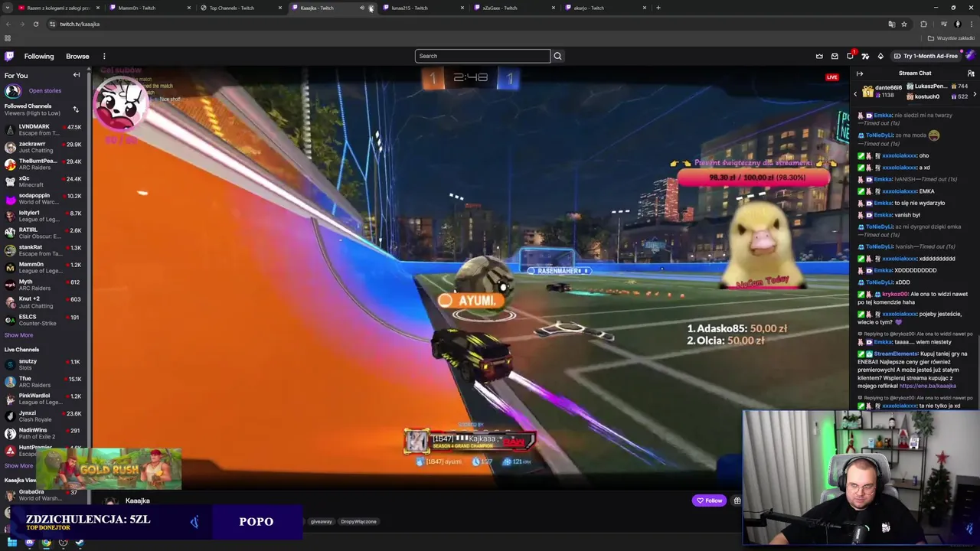Switch to xZaGaxx - Twitch tab

513,8
